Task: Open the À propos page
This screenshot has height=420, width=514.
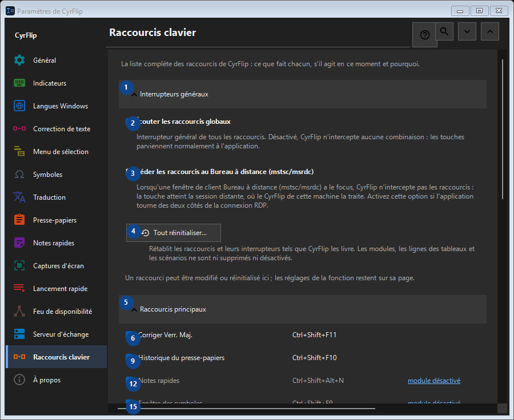Action: 57,379
